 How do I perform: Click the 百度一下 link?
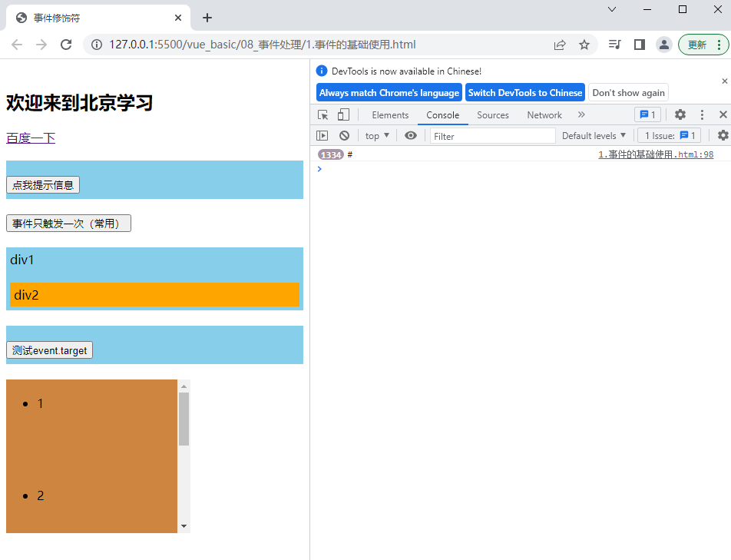(x=29, y=138)
